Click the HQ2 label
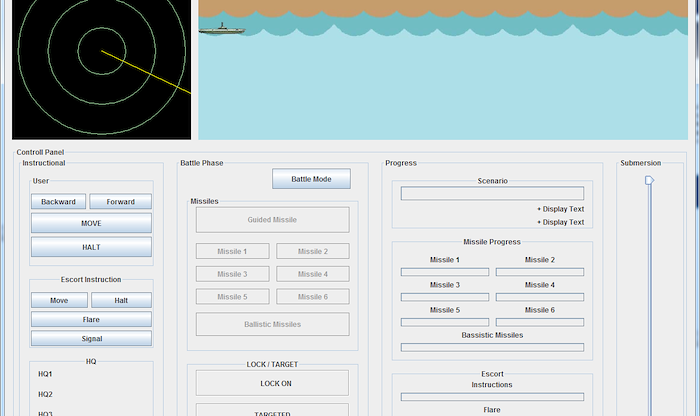This screenshot has height=416, width=700. [45, 394]
